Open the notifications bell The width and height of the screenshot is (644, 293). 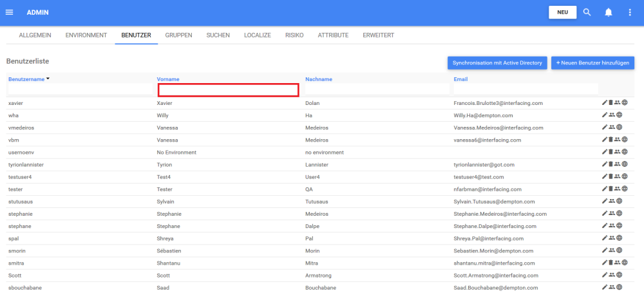pos(609,12)
